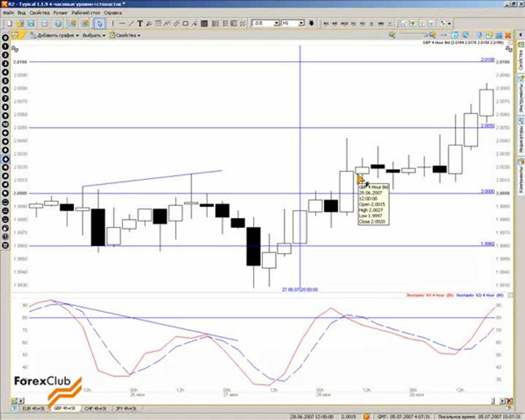
Task: Click the 2.0100 horizontal level label
Action: (x=488, y=60)
